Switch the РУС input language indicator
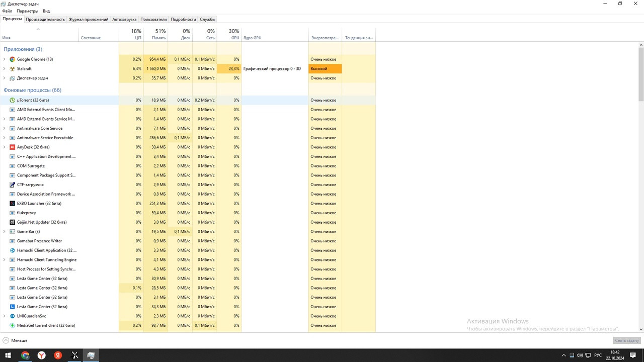The width and height of the screenshot is (644, 362). [598, 355]
